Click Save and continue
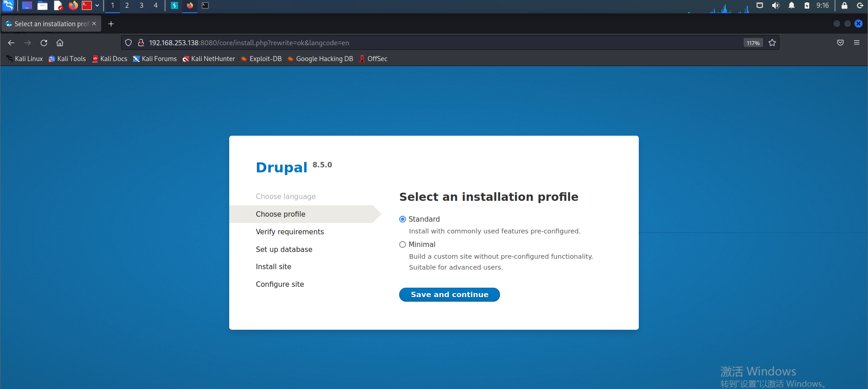 click(x=449, y=294)
